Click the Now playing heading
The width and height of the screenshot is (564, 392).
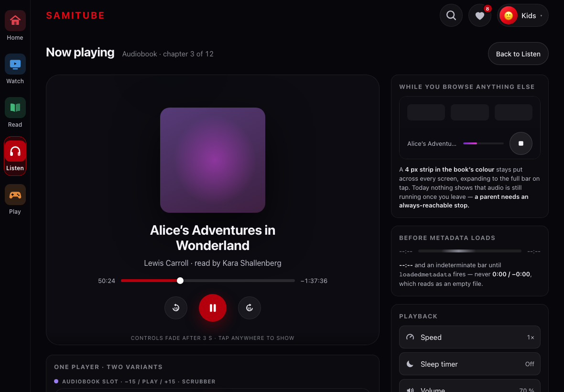click(80, 53)
